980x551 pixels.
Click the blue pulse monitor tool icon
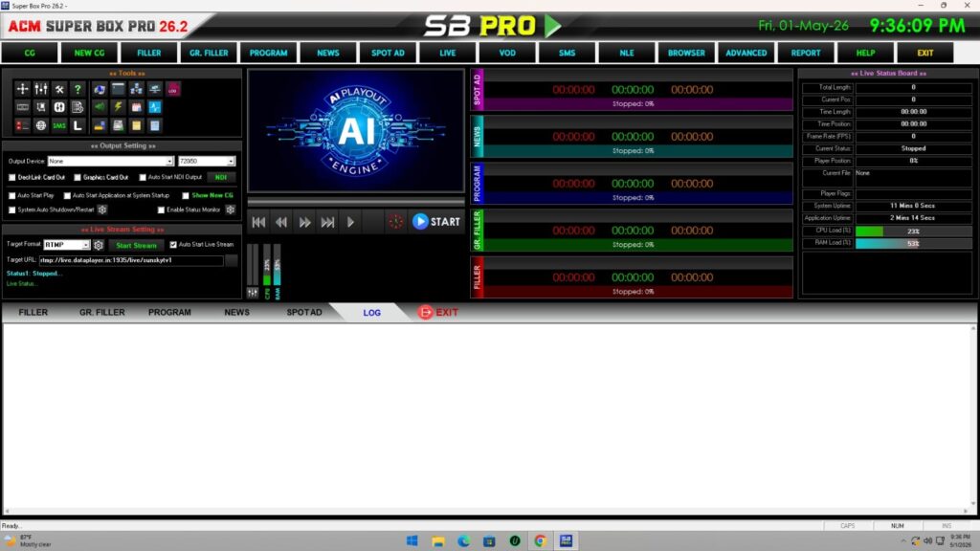(154, 107)
